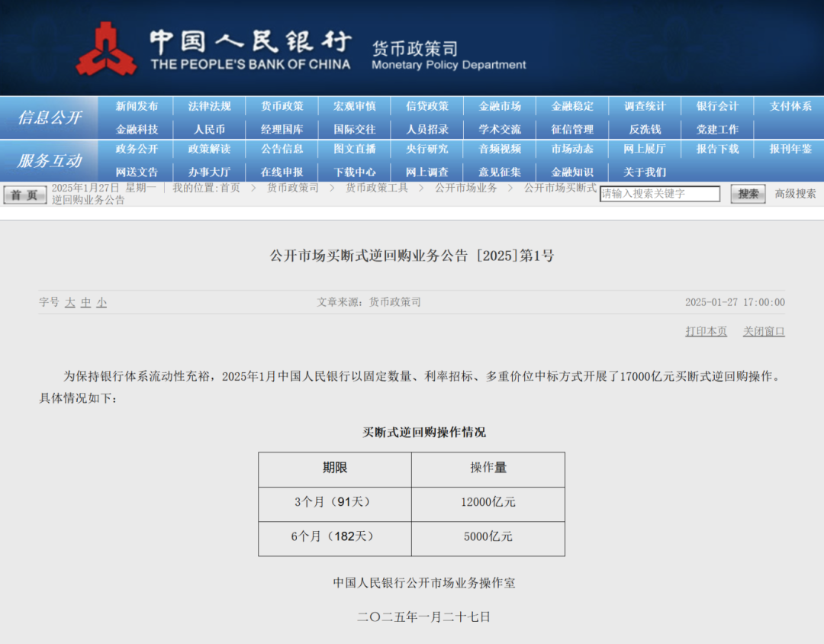Select medium font size 中
Viewport: 824px width, 644px height.
86,302
